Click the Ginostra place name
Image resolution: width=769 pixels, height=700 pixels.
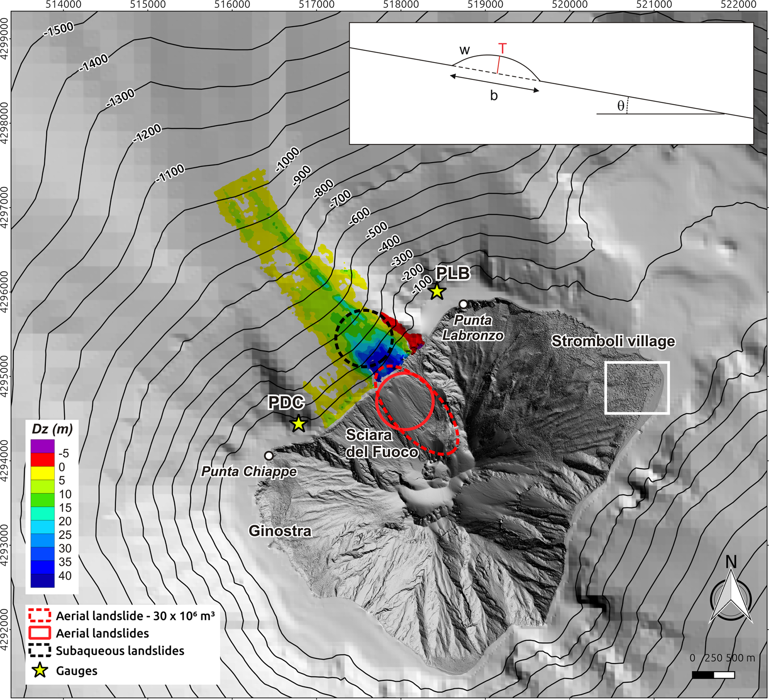point(280,530)
